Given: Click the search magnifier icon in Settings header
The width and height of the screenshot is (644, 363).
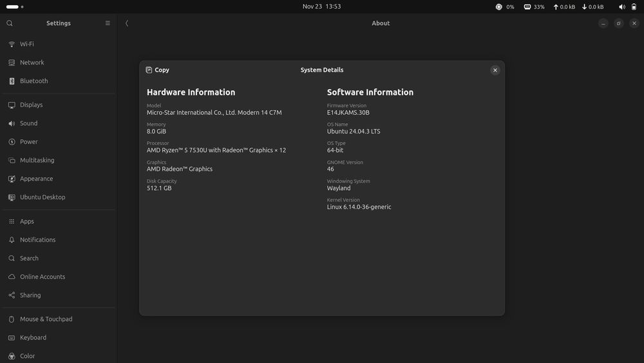Looking at the screenshot, I should 10,23.
